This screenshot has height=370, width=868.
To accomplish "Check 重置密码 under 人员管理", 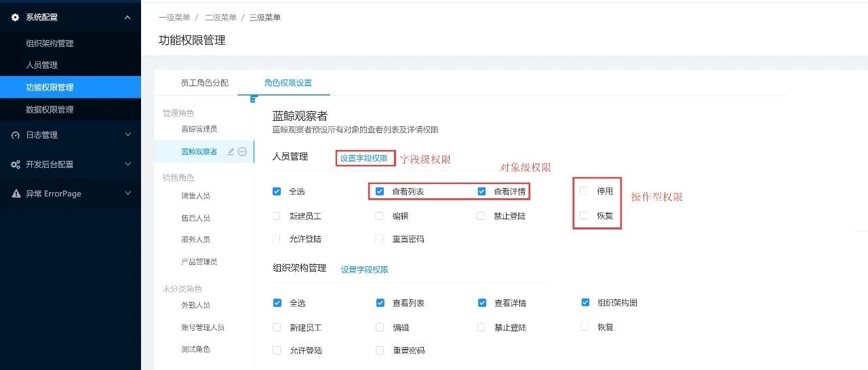I will [x=379, y=239].
